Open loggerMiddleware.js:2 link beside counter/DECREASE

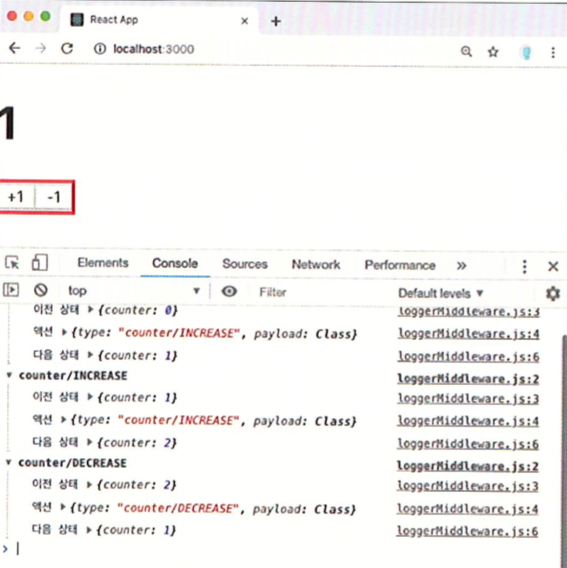pyautogui.click(x=467, y=466)
